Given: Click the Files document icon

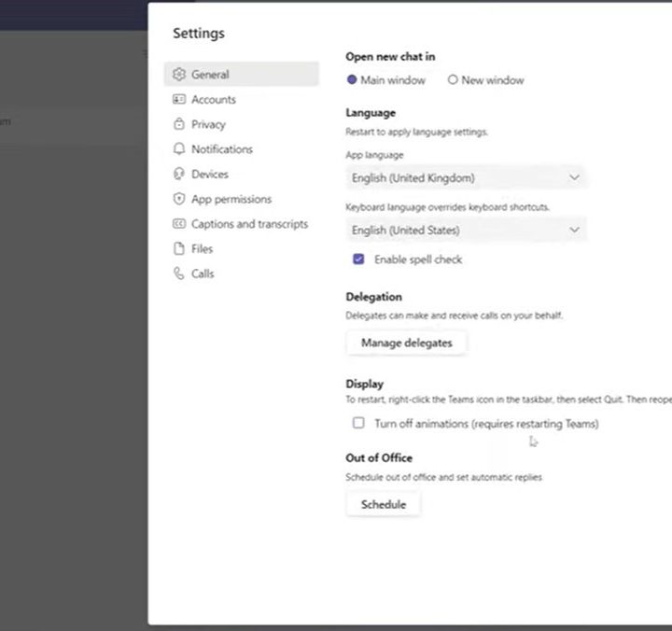Looking at the screenshot, I should coord(179,248).
